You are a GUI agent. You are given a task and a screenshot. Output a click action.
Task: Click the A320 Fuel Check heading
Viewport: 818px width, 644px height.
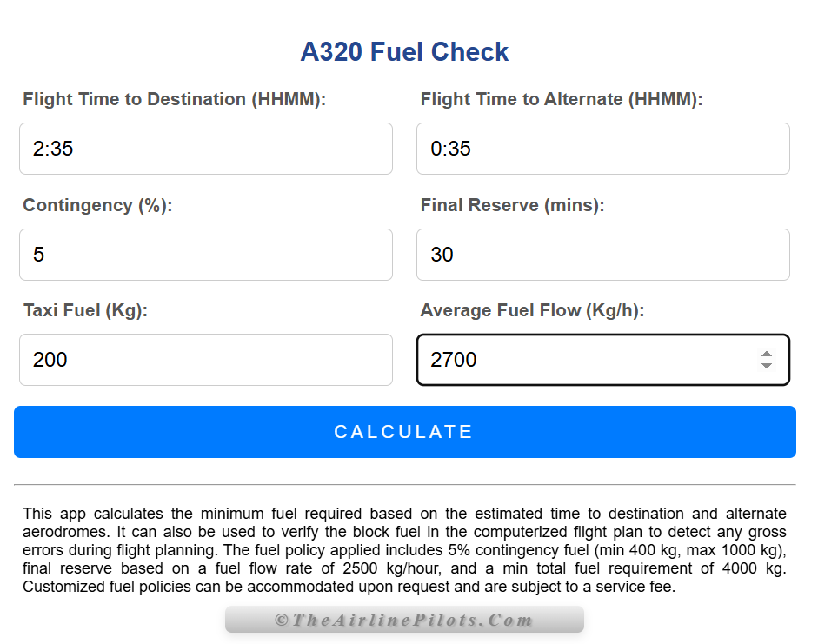404,52
